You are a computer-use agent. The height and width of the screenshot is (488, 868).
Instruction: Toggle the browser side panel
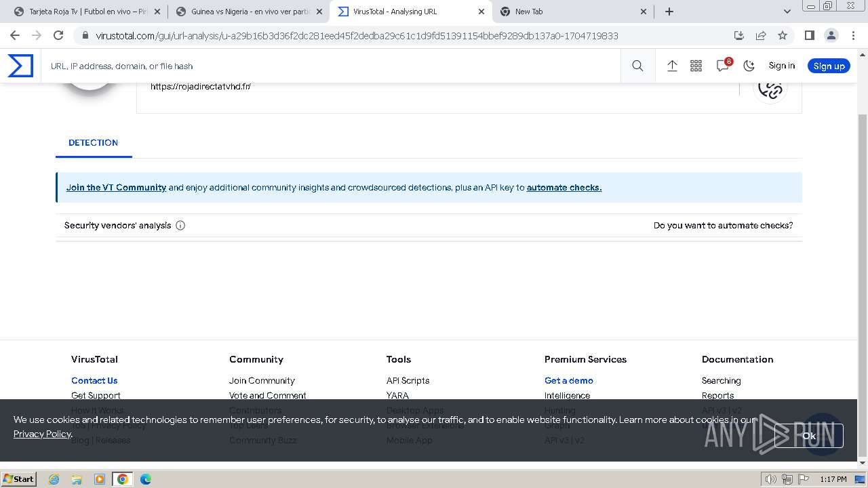[x=809, y=36]
